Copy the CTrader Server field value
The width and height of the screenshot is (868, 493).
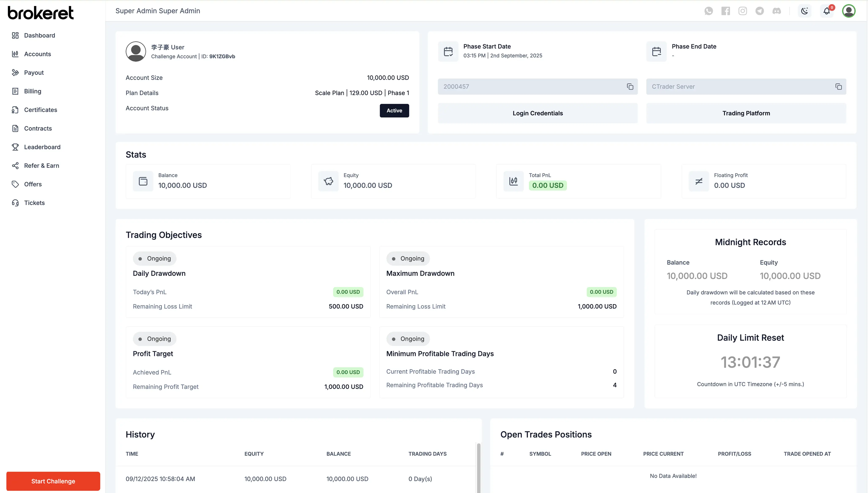tap(838, 87)
